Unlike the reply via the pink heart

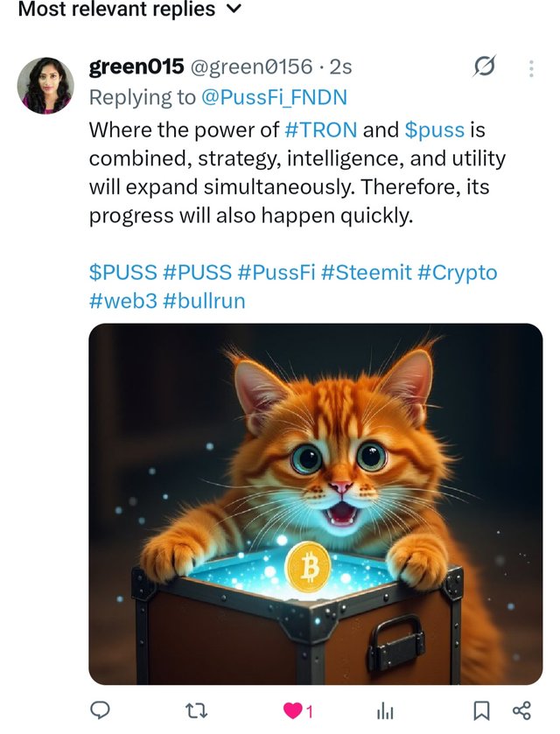point(291,710)
